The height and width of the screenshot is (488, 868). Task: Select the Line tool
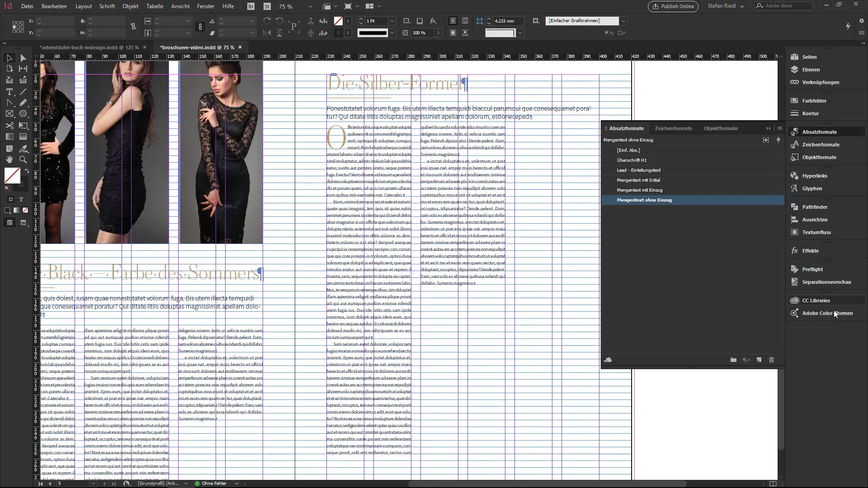[x=23, y=92]
